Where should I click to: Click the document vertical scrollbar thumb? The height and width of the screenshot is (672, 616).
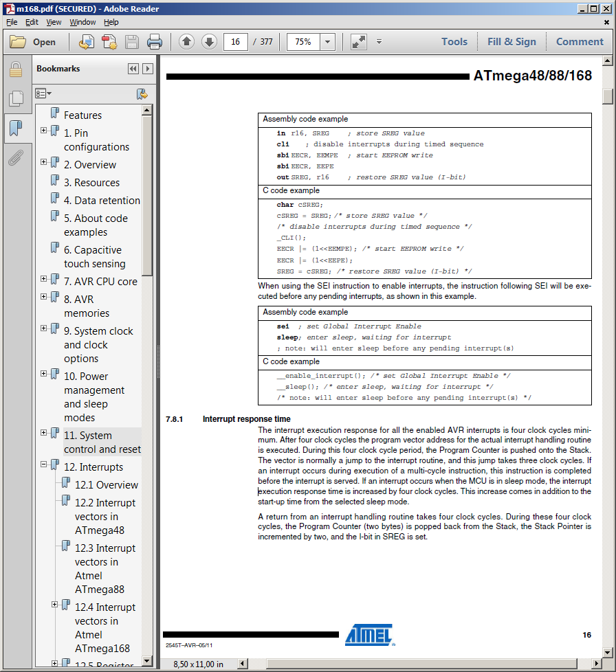pyautogui.click(x=608, y=96)
